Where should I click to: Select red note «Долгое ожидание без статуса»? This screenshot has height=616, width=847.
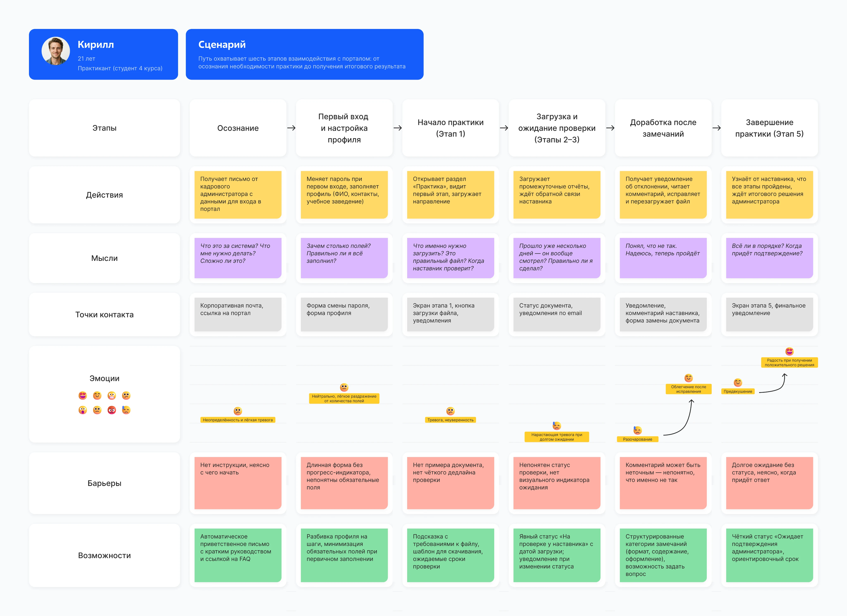[x=769, y=483]
